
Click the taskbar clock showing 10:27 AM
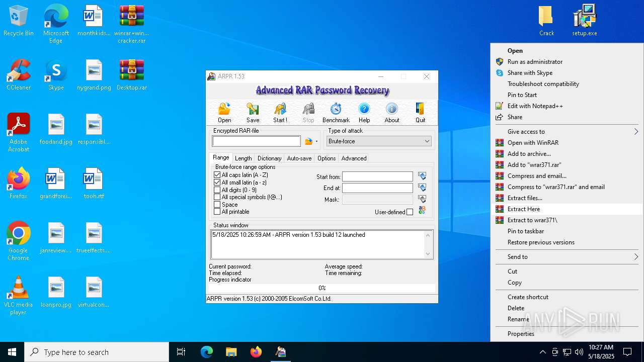point(601,352)
